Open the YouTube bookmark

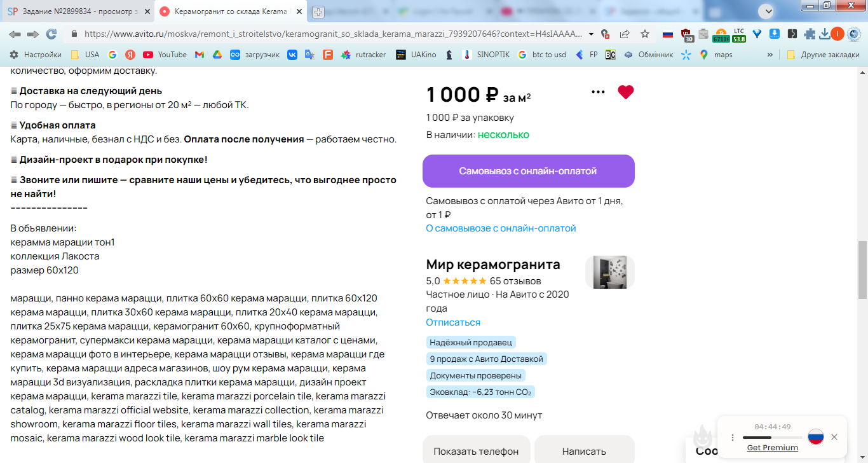(x=165, y=55)
